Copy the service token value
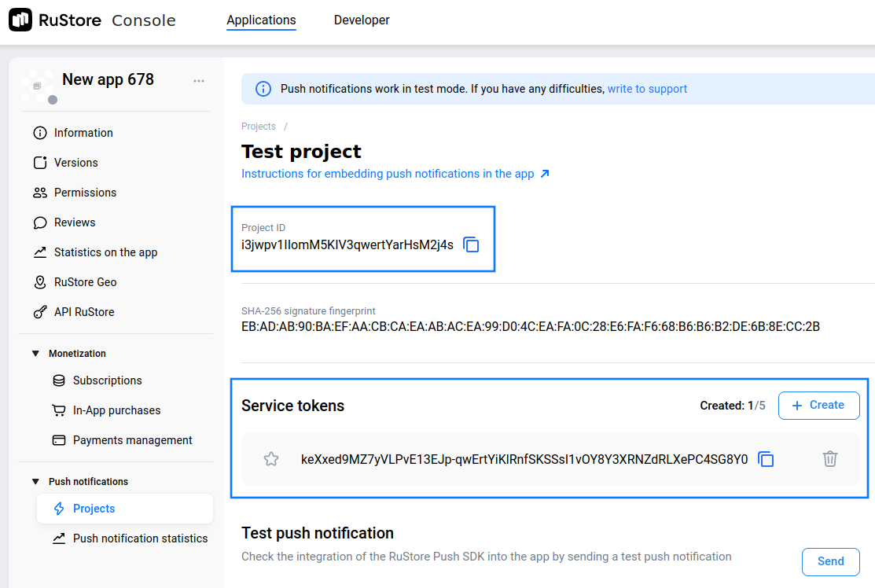Viewport: 875px width, 588px height. pos(766,459)
